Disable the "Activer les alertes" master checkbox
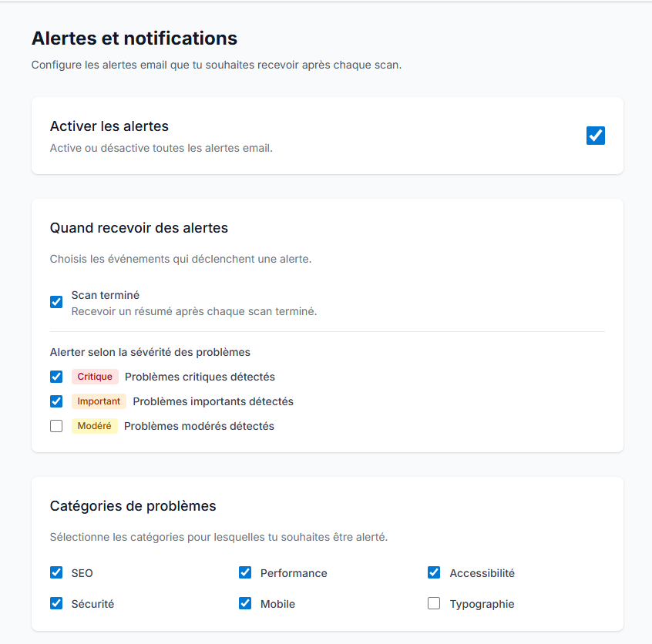 [x=595, y=135]
